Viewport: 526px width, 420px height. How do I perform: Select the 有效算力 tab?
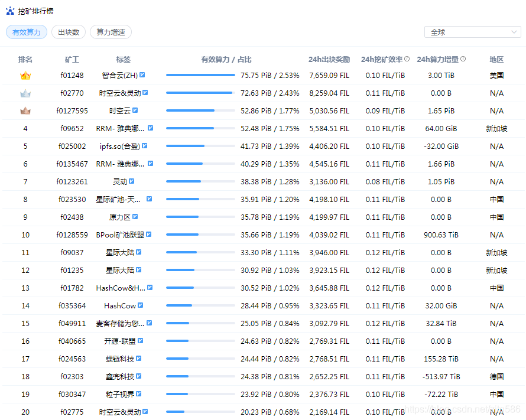[27, 32]
